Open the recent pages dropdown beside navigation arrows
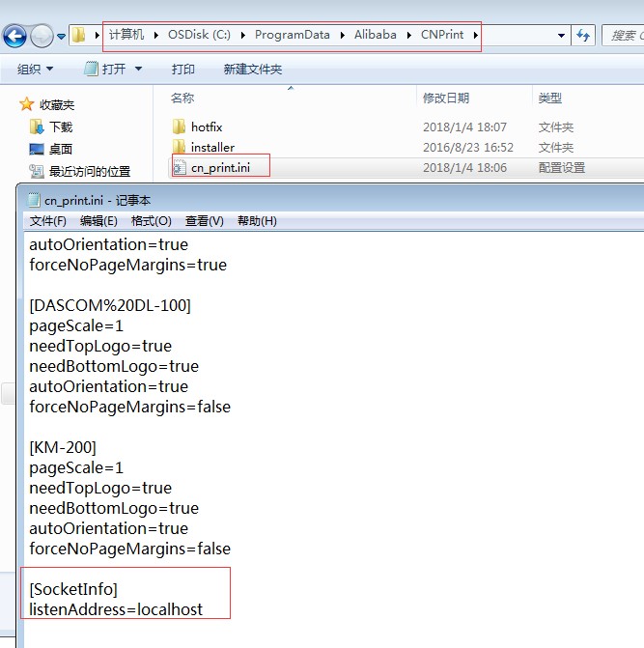 click(x=61, y=37)
